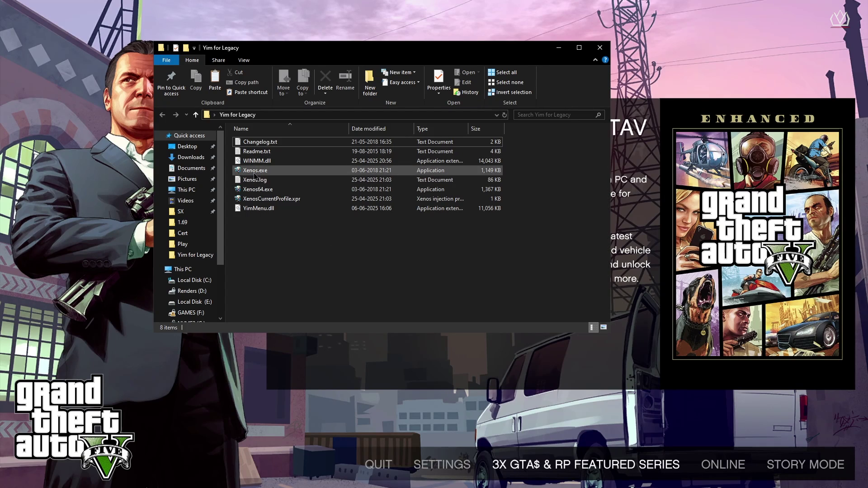Click SETTINGS in the GTA menu
The height and width of the screenshot is (488, 868).
click(x=442, y=464)
